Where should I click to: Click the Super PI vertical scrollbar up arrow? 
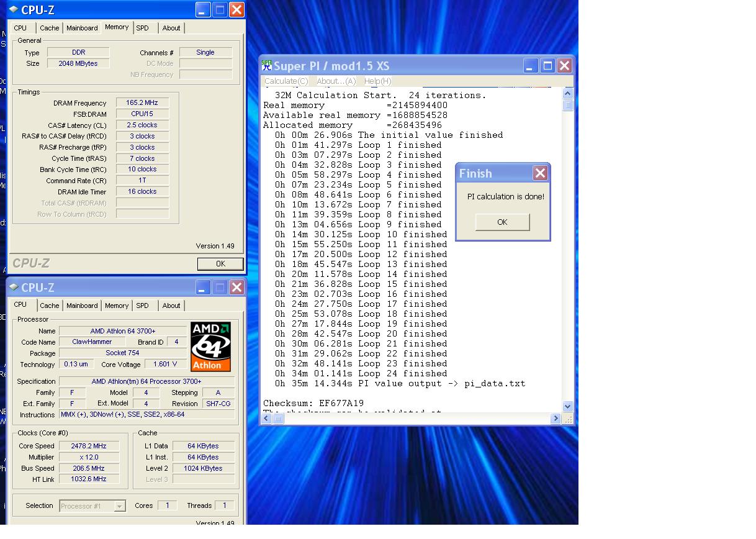568,93
